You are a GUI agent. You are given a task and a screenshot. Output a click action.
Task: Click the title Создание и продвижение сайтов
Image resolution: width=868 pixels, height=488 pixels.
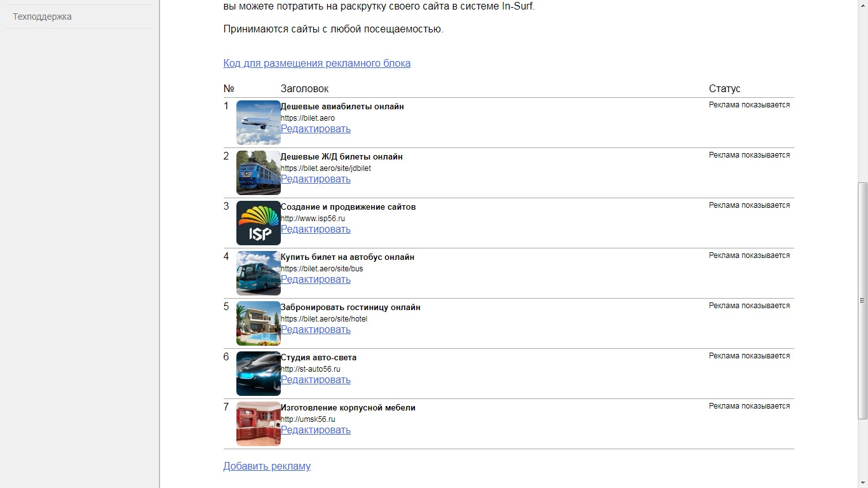(348, 207)
